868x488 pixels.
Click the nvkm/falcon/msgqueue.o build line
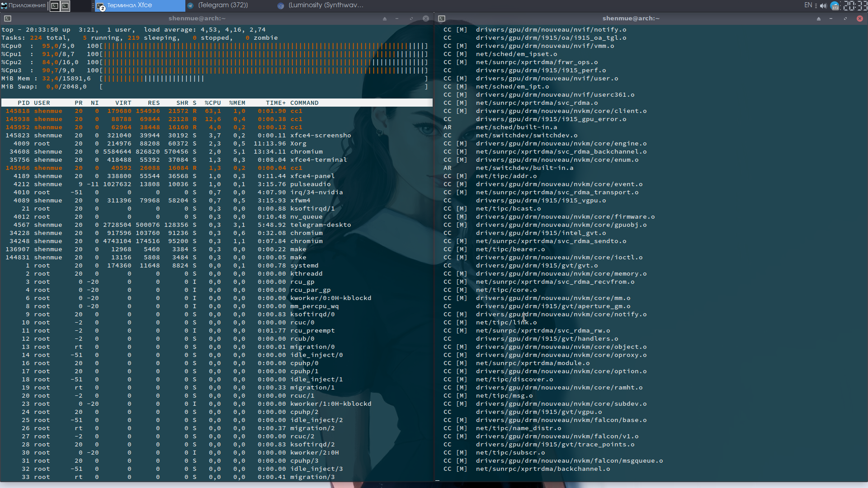click(553, 461)
